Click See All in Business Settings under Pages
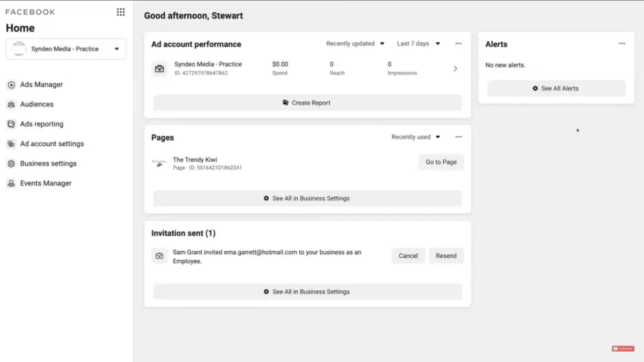 click(x=307, y=198)
